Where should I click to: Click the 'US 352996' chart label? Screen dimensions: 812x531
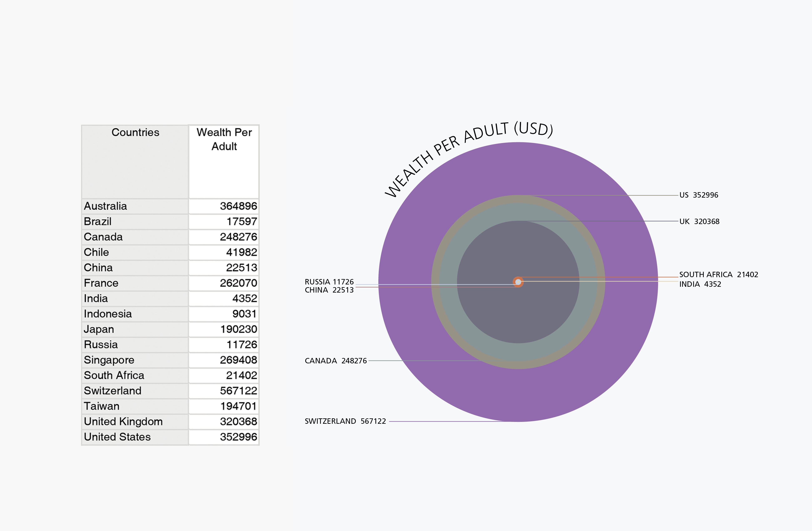pyautogui.click(x=699, y=195)
